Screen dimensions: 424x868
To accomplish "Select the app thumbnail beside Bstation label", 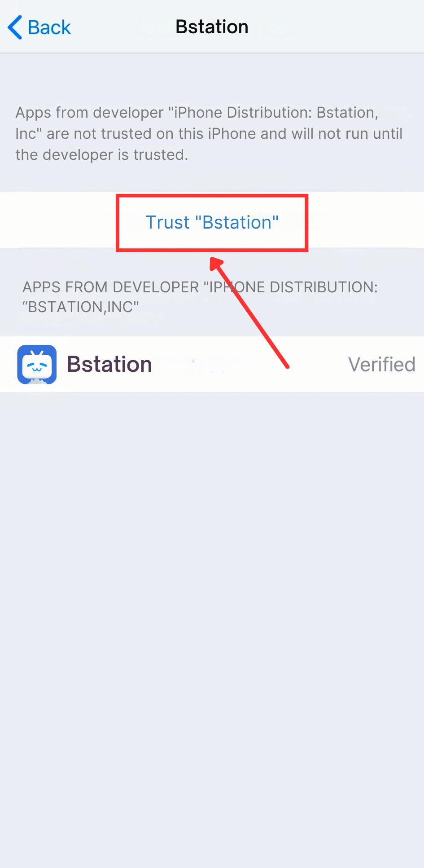I will tap(37, 364).
